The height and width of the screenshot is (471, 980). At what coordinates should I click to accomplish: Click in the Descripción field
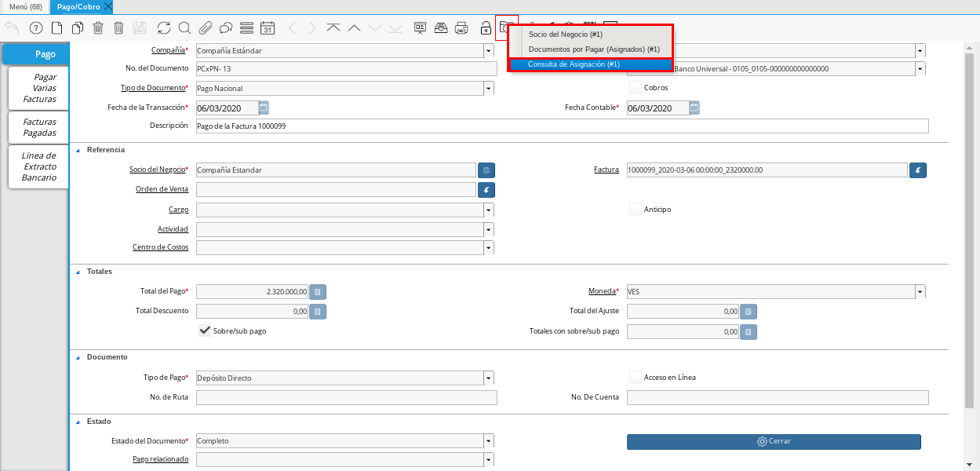point(562,126)
